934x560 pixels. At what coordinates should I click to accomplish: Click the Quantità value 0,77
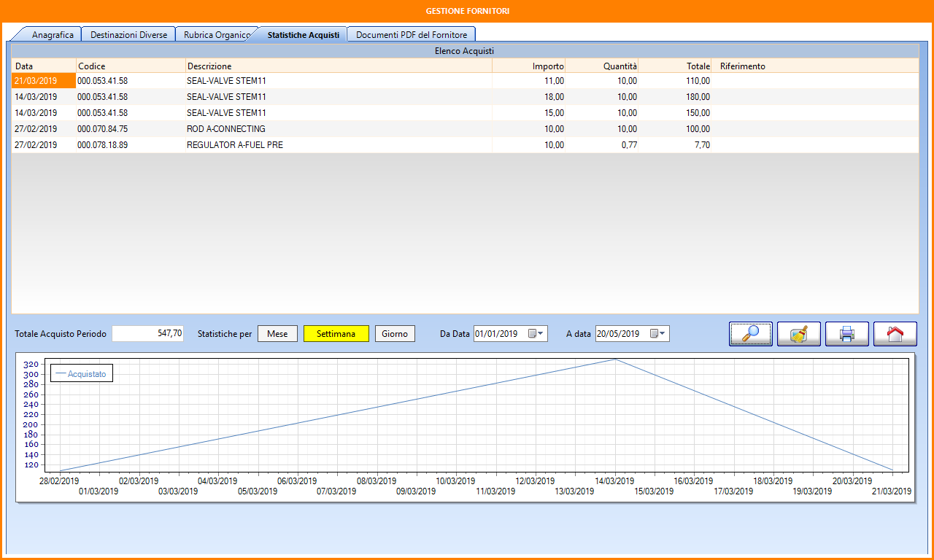click(x=629, y=145)
